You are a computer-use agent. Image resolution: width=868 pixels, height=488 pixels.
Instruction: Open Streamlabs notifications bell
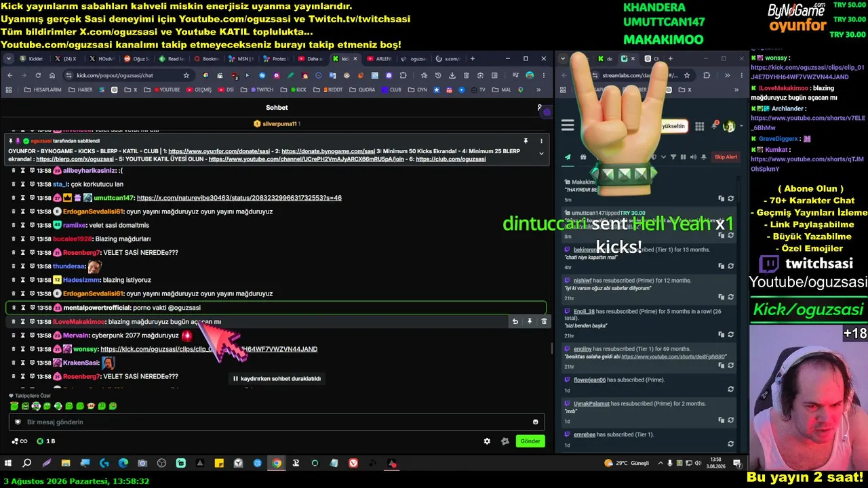pos(715,126)
